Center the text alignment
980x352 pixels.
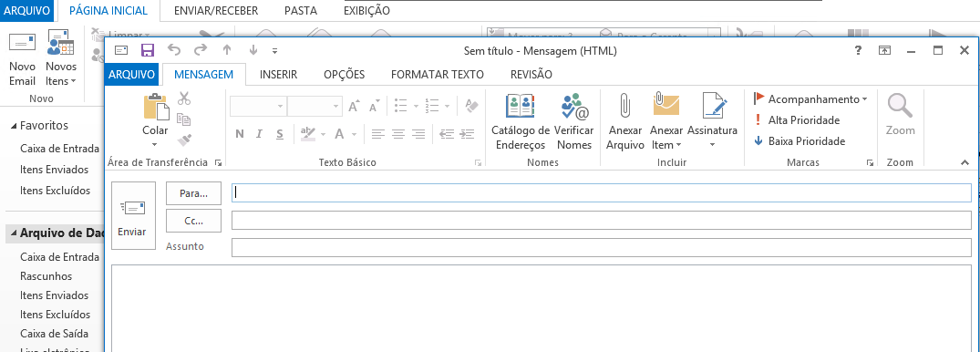(398, 133)
